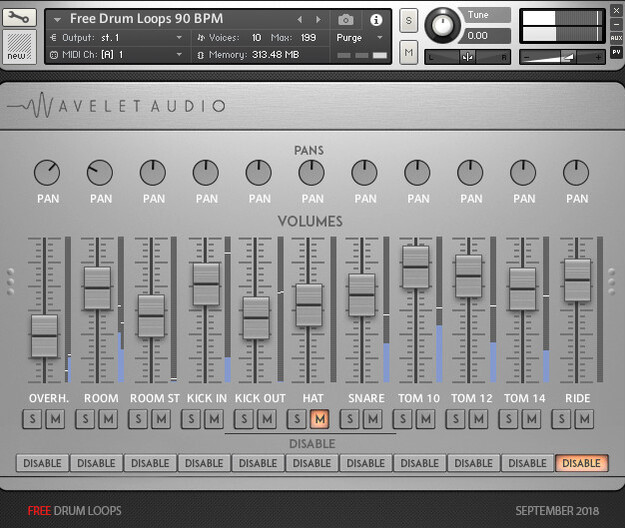Viewport: 625px width, 528px height.
Task: Mute the KICK OUT channel
Action: click(x=267, y=419)
